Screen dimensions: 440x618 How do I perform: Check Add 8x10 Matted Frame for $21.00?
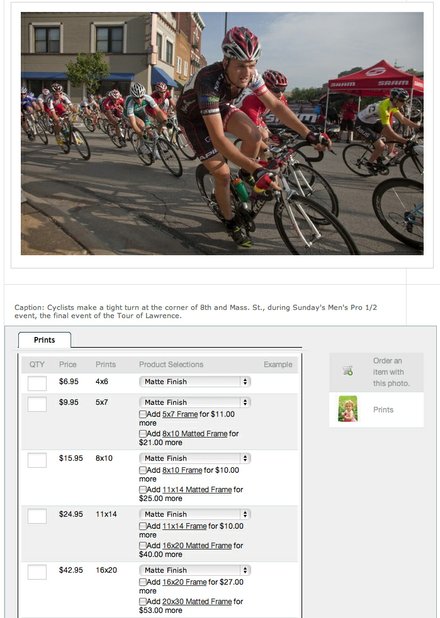click(x=142, y=434)
